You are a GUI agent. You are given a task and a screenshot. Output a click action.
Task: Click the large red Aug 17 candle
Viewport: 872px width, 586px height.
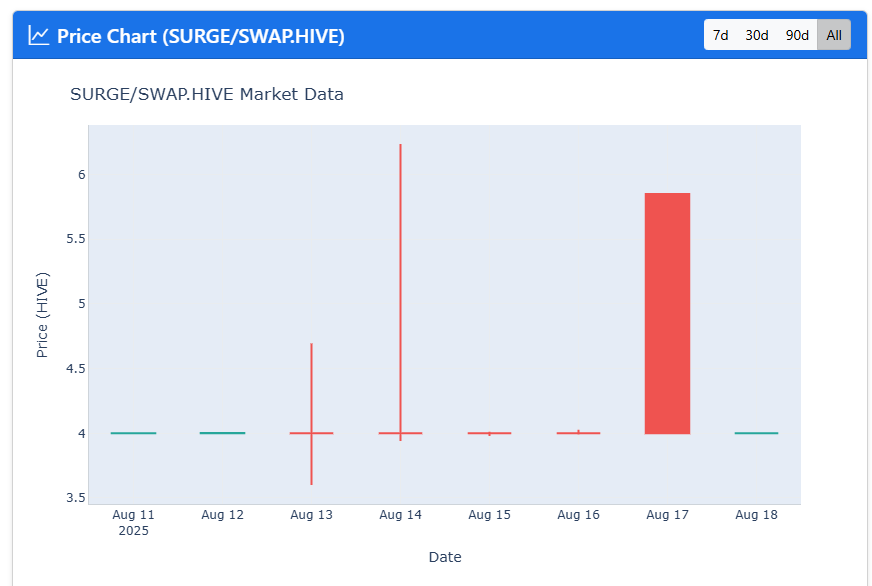pos(667,314)
